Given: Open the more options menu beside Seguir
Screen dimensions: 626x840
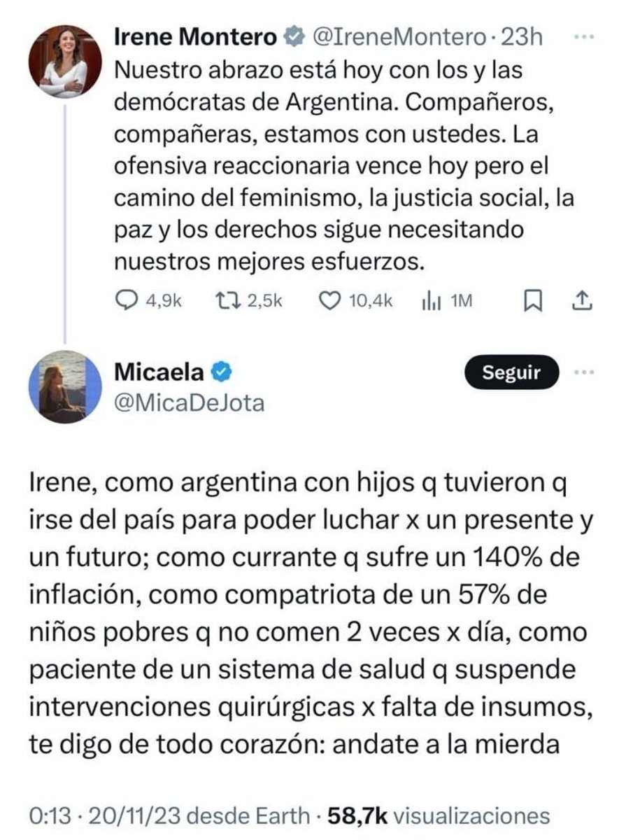Looking at the screenshot, I should tap(583, 372).
